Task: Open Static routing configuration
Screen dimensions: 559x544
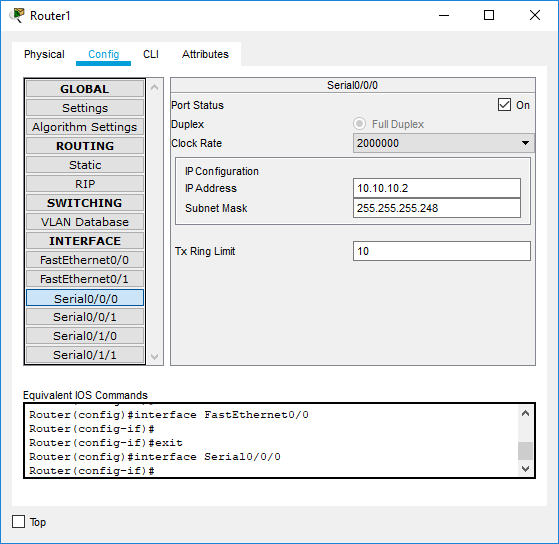Action: tap(85, 165)
